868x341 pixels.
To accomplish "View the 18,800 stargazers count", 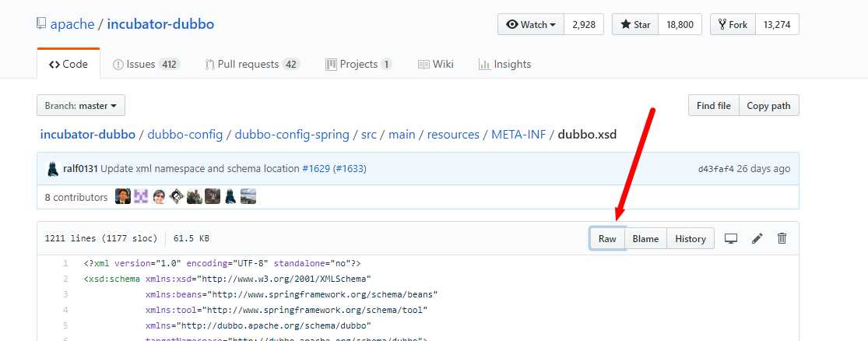I will click(x=680, y=24).
